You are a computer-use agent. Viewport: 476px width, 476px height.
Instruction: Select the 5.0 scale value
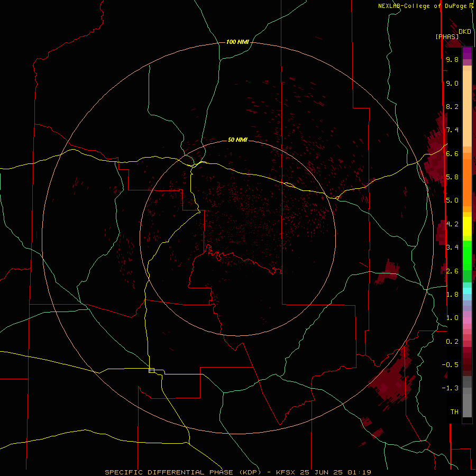pos(452,200)
